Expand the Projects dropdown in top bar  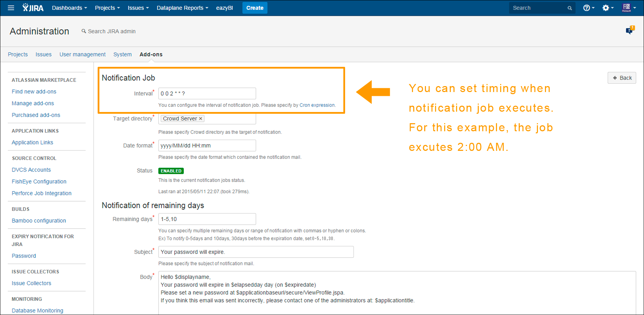[107, 8]
